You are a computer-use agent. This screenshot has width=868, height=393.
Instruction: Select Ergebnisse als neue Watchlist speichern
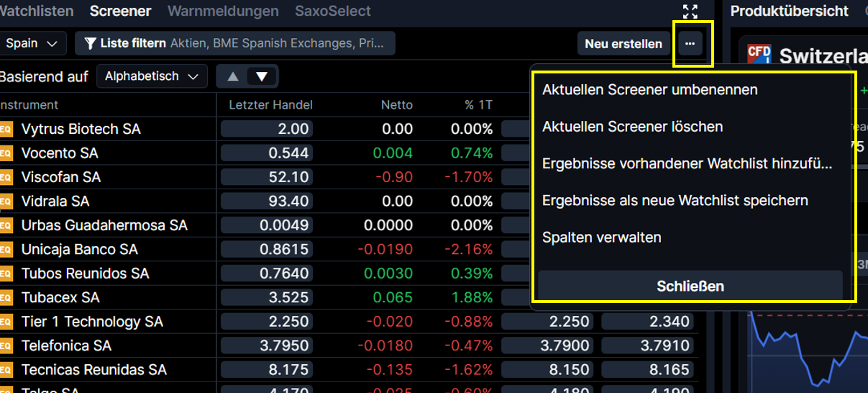675,200
